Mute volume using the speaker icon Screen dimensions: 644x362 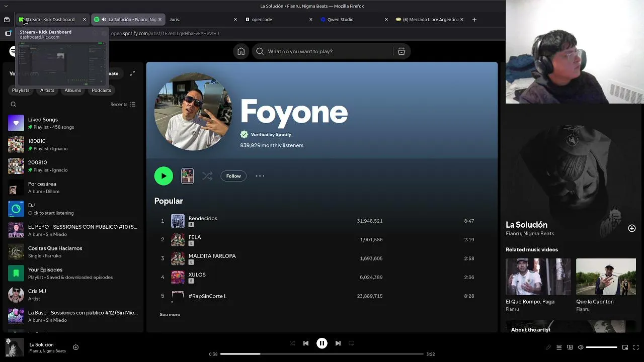[x=580, y=347]
